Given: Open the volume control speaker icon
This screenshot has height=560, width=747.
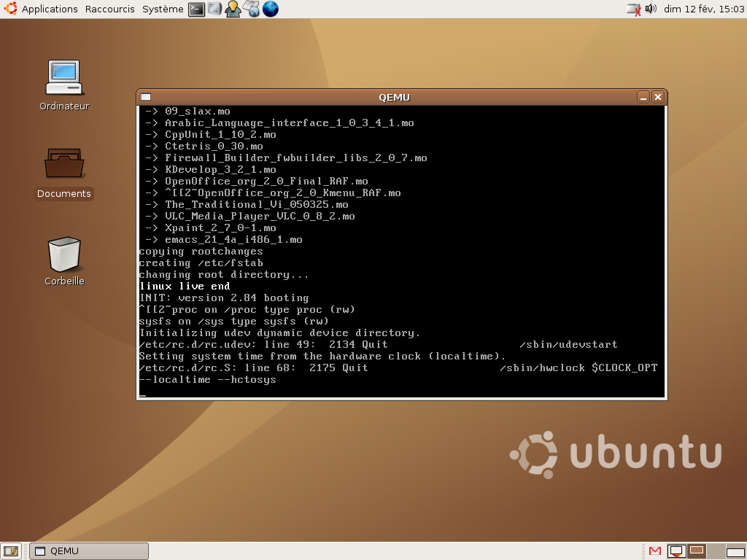Looking at the screenshot, I should [x=651, y=9].
